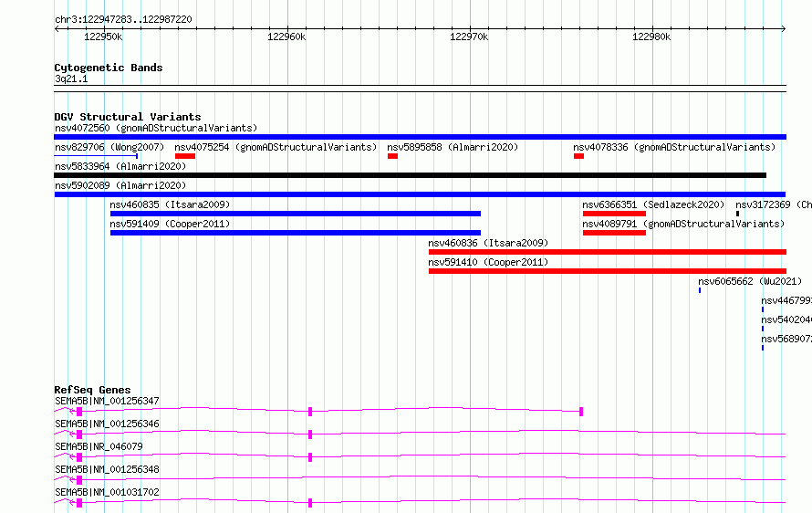Select the nsv5895858 small red bar
Screen dimensions: 812x513
click(x=392, y=156)
